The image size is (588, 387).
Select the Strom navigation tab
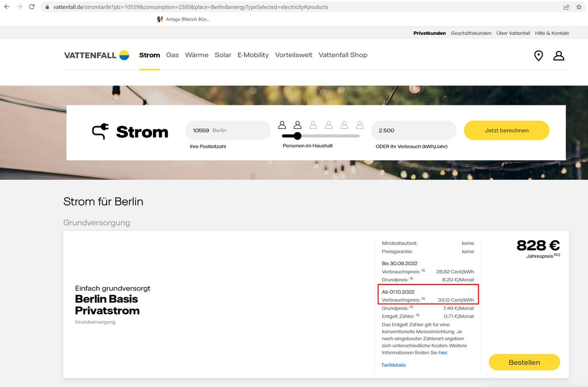[x=149, y=55]
